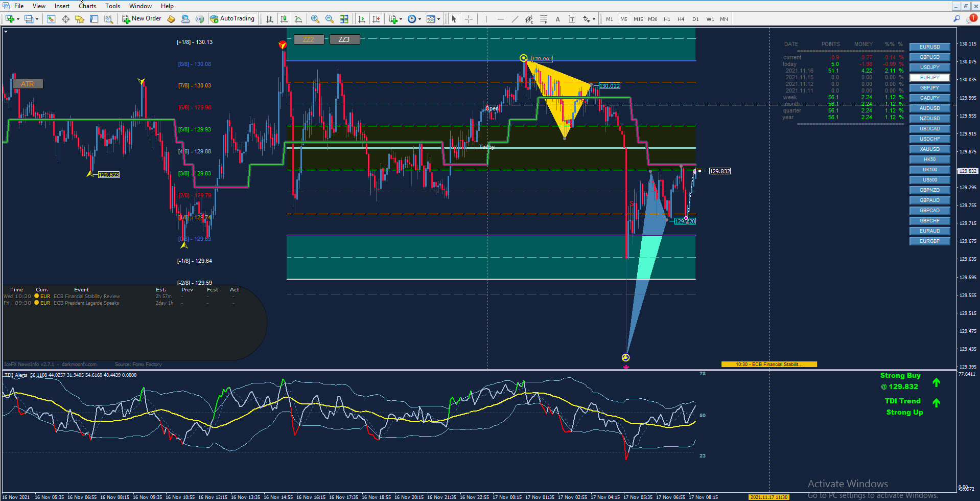Screen dimensions: 980x501
Task: Toggle the ATR indicator button
Action: click(x=28, y=84)
